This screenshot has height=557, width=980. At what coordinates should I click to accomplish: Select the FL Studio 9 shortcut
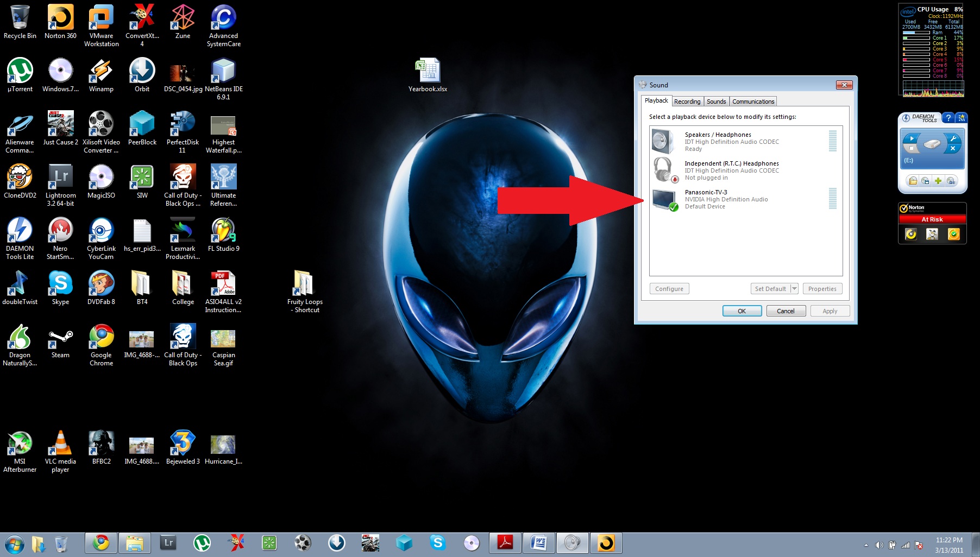(224, 235)
